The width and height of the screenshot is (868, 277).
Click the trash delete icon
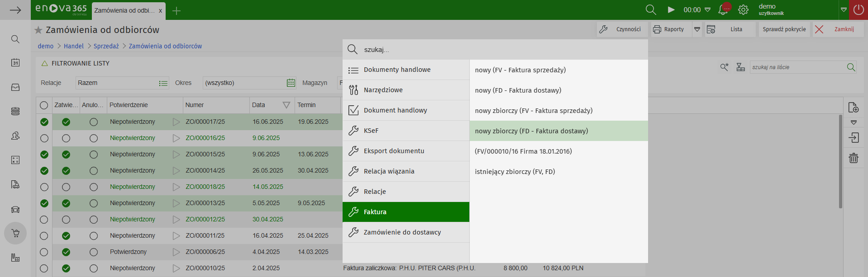(854, 158)
